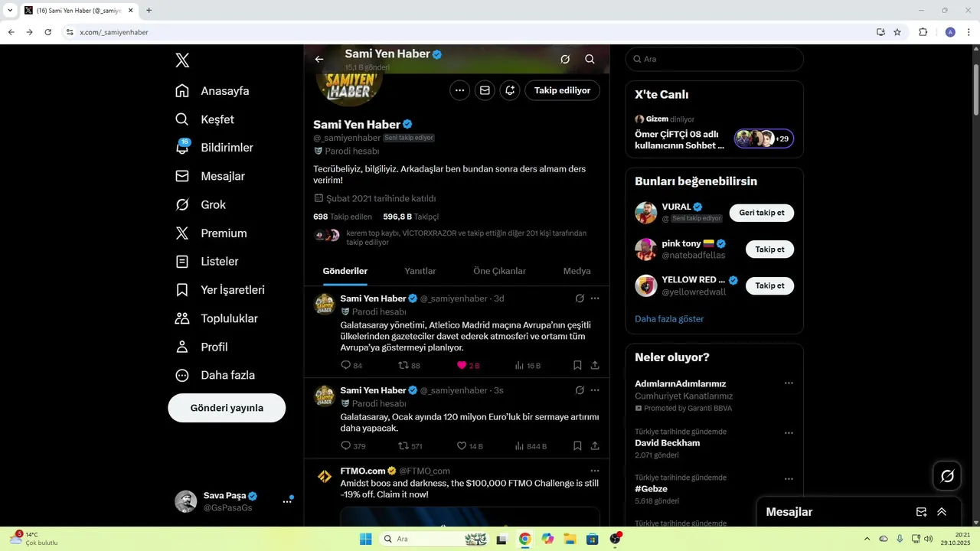Open Windows Start menu
This screenshot has width=980, height=551.
pos(366,539)
